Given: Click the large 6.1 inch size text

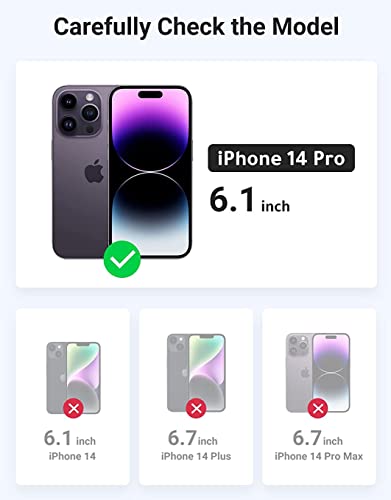Looking at the screenshot, I should [250, 200].
